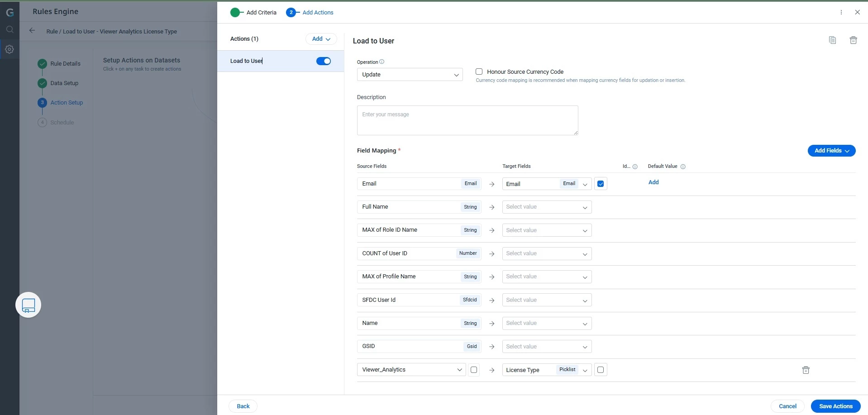Delete the Load to User action
Viewport: 868px width, 415px height.
[x=853, y=40]
